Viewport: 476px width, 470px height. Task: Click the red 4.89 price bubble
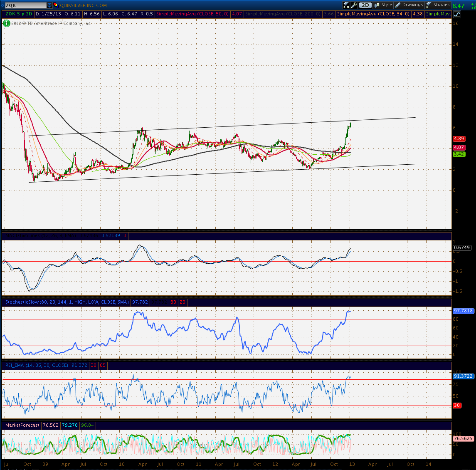(459, 139)
